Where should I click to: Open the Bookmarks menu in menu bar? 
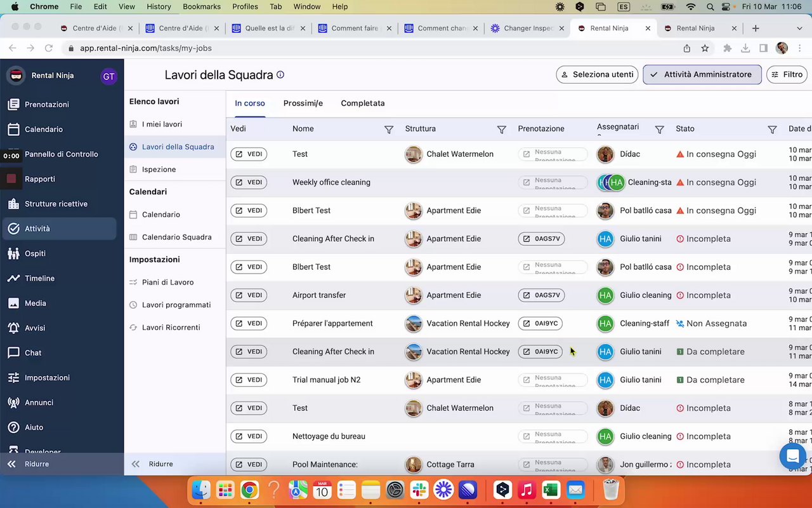202,6
